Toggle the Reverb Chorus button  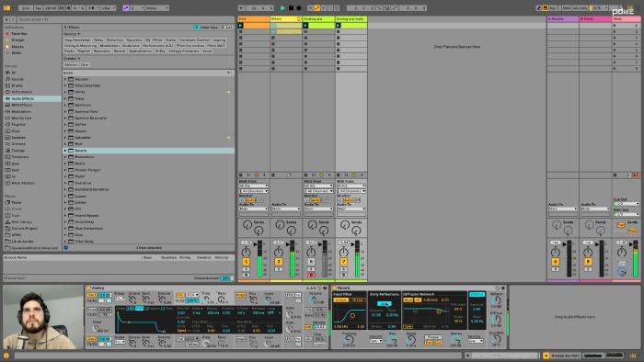click(x=477, y=294)
